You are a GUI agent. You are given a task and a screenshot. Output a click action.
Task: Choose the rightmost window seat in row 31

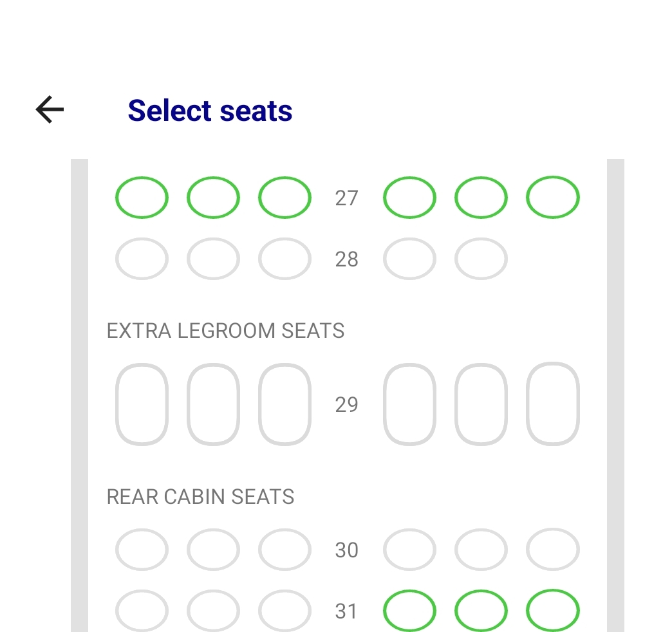[552, 610]
